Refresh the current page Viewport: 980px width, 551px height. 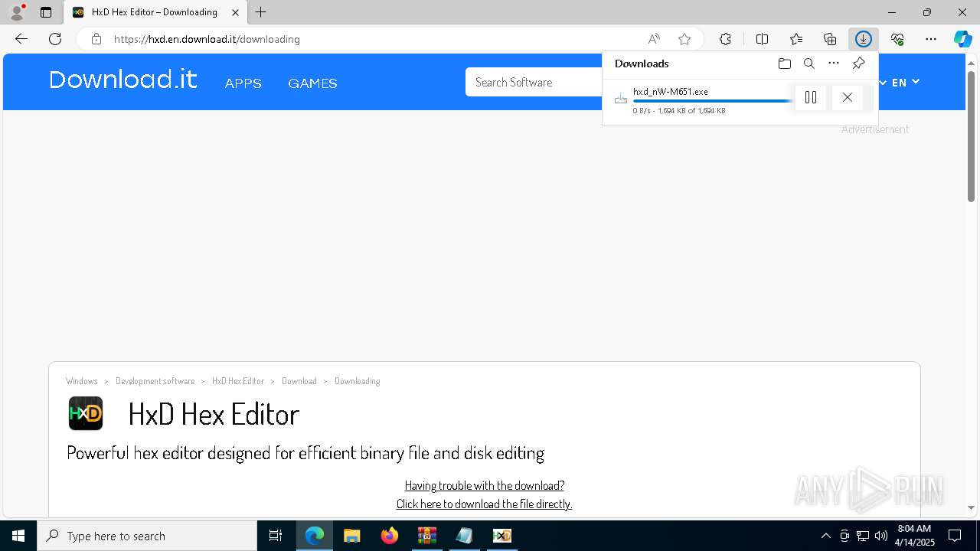55,39
